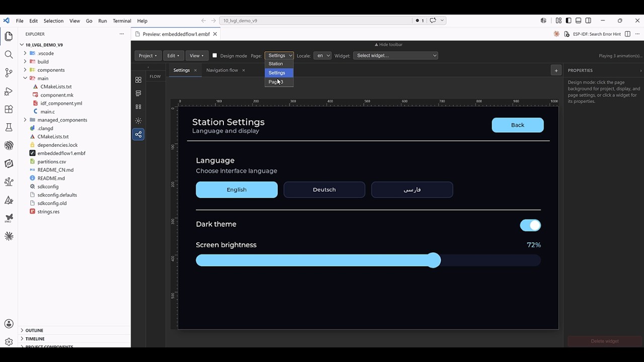This screenshot has width=644, height=362.
Task: Select the layers list icon in preview sidebar
Action: pos(138,94)
